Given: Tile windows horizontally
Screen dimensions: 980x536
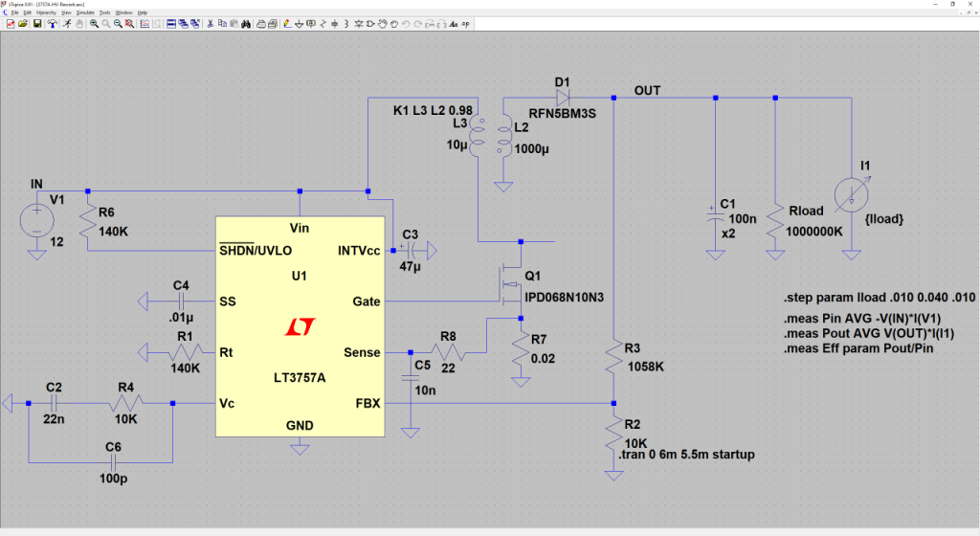Looking at the screenshot, I should pos(170,24).
